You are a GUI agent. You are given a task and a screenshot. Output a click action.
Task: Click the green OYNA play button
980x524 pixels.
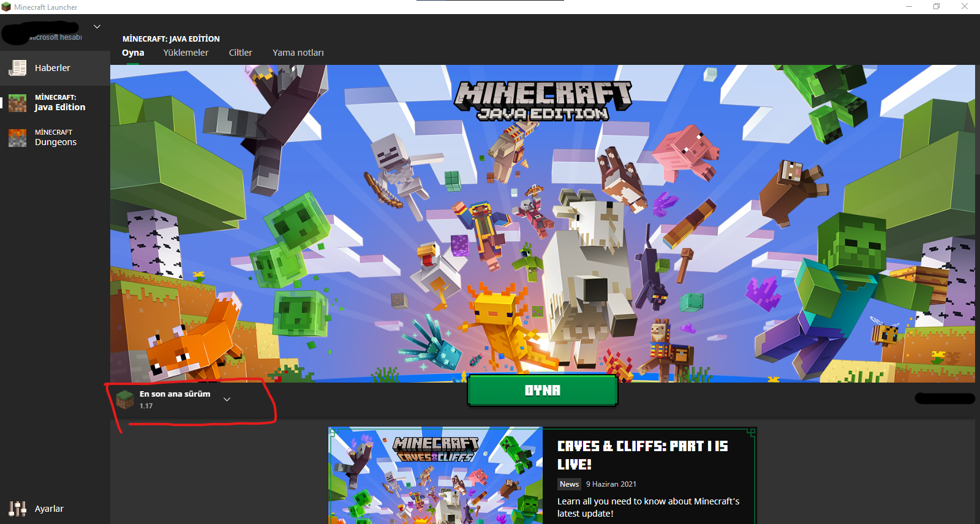[543, 391]
